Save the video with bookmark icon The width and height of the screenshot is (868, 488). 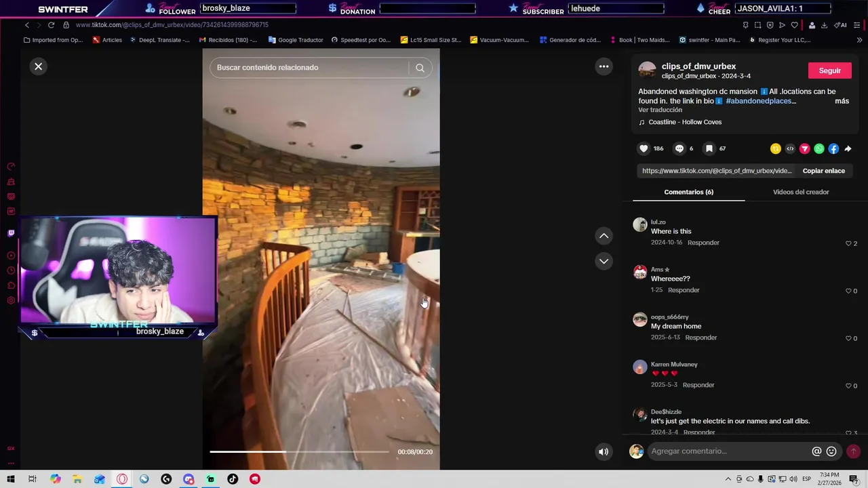(x=709, y=148)
